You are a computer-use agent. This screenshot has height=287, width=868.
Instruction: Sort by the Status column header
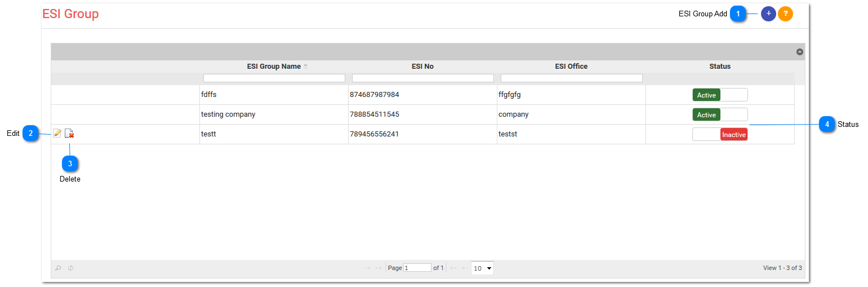720,67
